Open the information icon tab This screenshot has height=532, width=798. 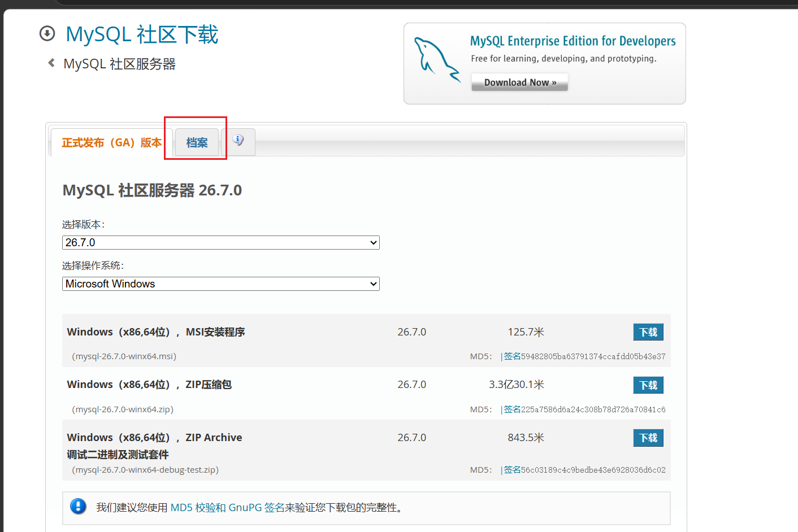tap(238, 141)
